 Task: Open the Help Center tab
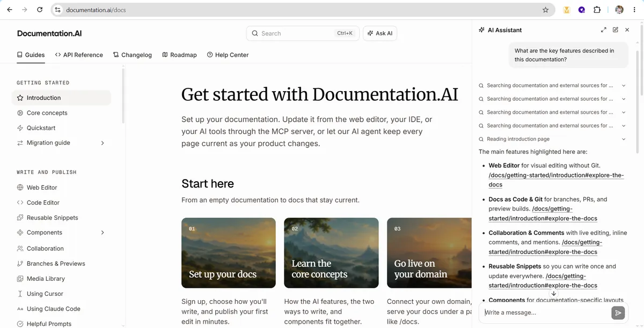point(228,55)
